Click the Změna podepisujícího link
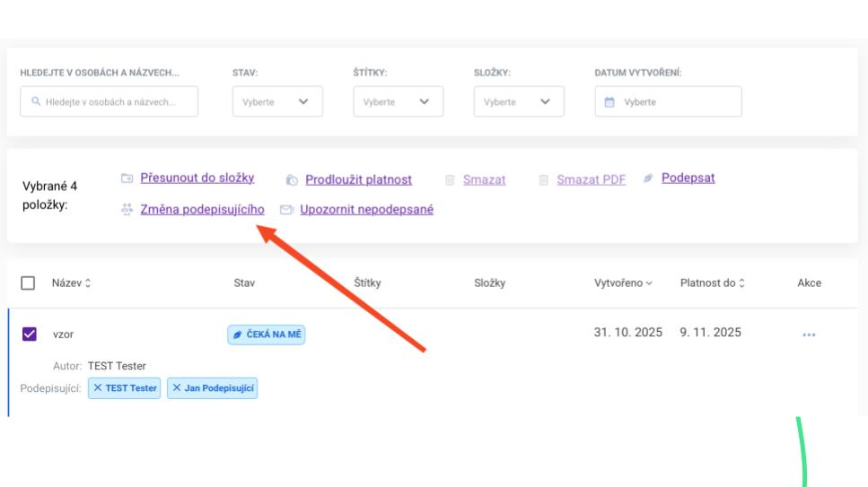 [202, 210]
